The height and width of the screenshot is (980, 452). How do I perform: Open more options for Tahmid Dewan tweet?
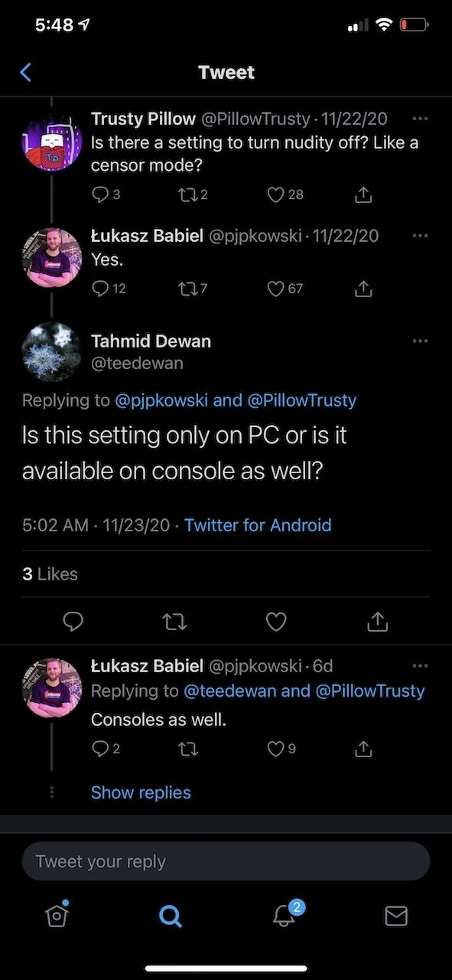(420, 341)
